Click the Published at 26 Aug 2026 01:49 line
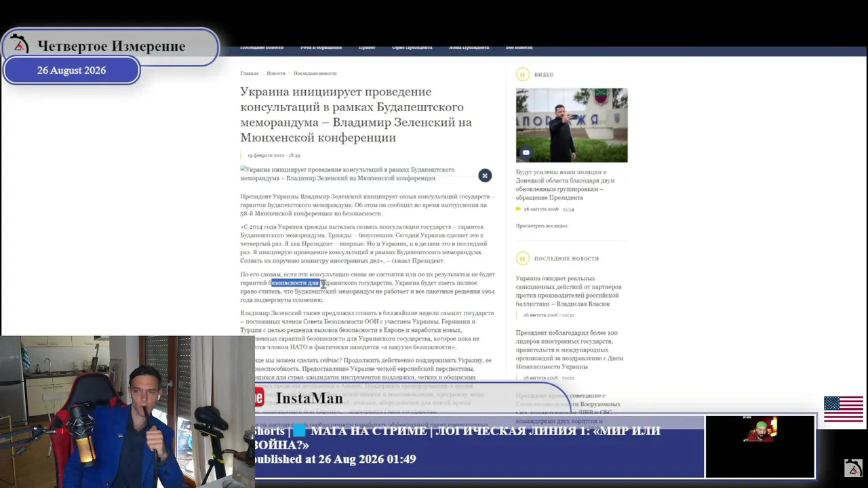 click(335, 459)
